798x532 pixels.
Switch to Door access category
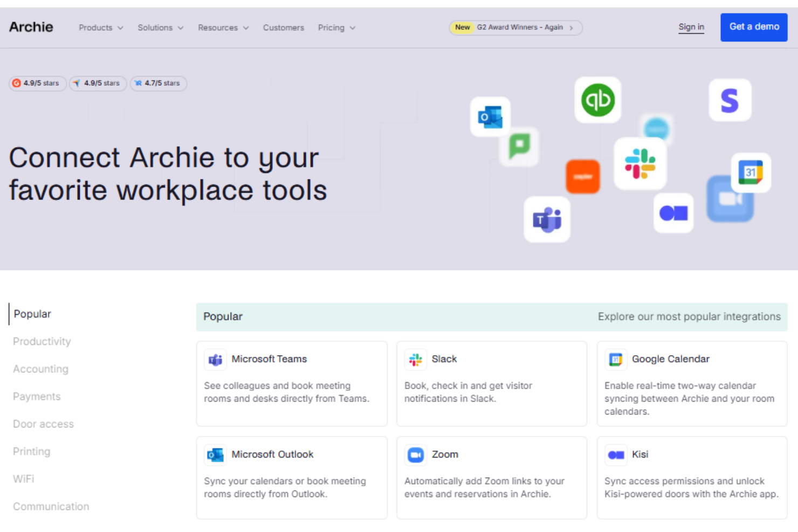(43, 424)
